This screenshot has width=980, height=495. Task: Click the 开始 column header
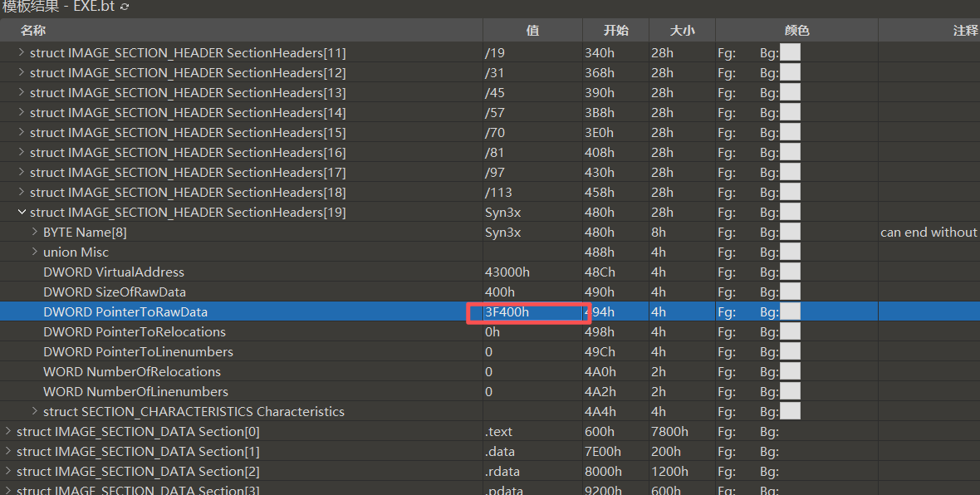tap(615, 31)
